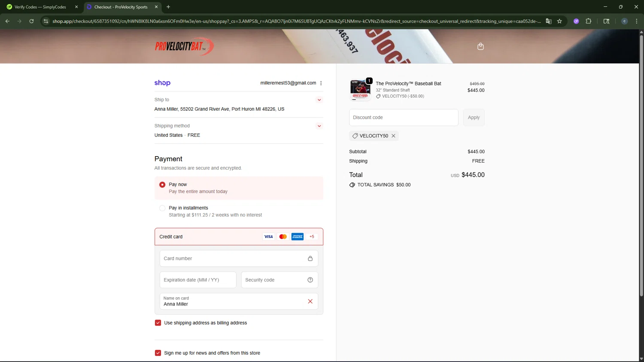Show the +5 more card types
Image resolution: width=644 pixels, height=362 pixels.
pos(312,237)
